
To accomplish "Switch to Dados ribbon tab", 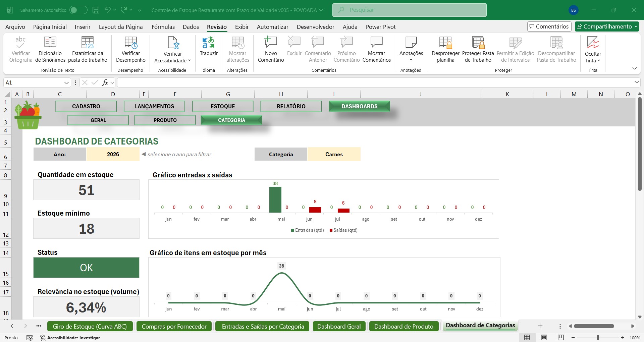I will tap(191, 27).
